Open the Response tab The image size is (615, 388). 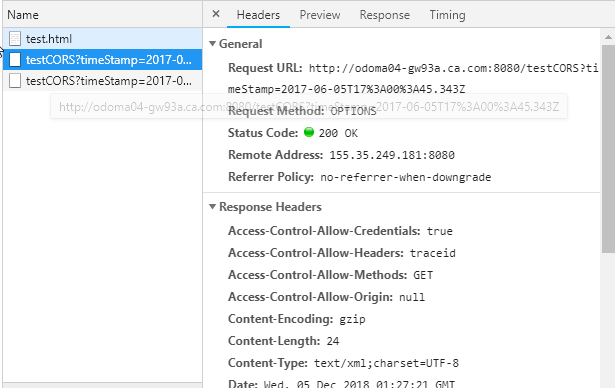point(384,15)
